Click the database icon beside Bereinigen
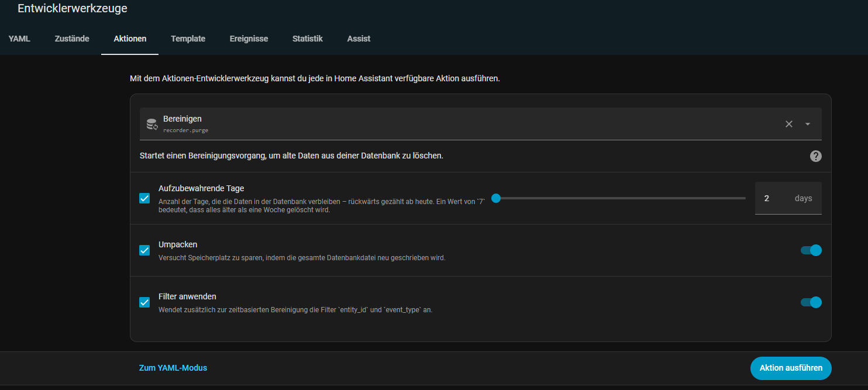Screen dimensions: 868x390 pyautogui.click(x=152, y=124)
